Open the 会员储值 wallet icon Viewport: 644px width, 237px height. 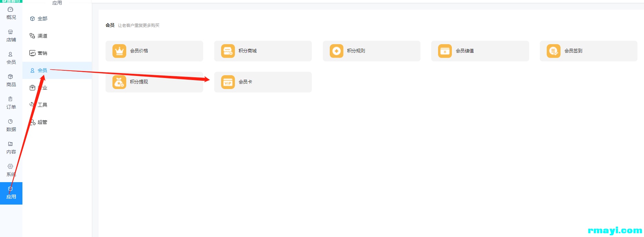click(445, 51)
